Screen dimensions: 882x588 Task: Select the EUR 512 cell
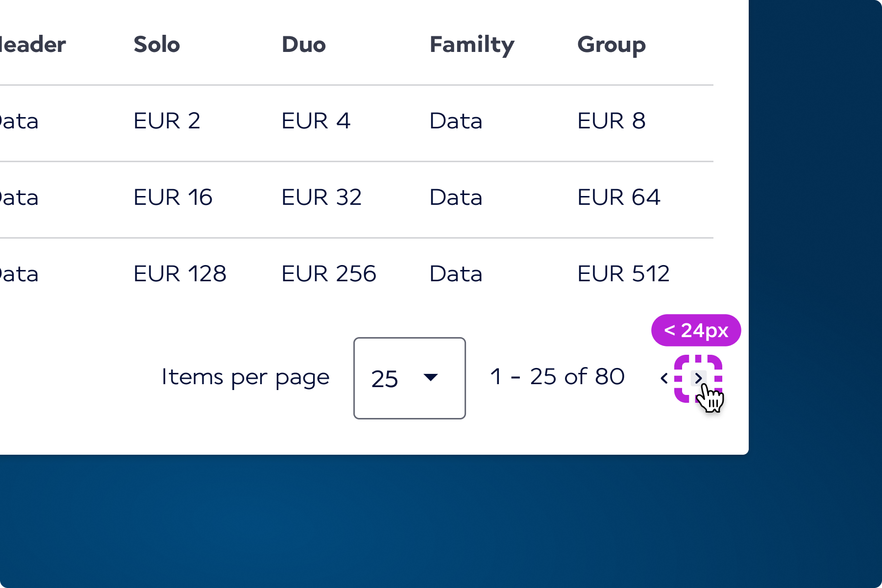(x=623, y=274)
